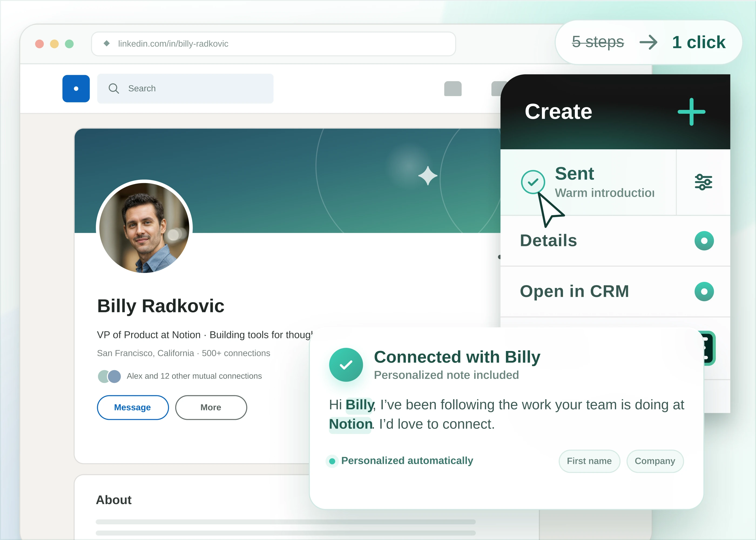Click the red window close dot
The image size is (756, 540).
coord(40,44)
